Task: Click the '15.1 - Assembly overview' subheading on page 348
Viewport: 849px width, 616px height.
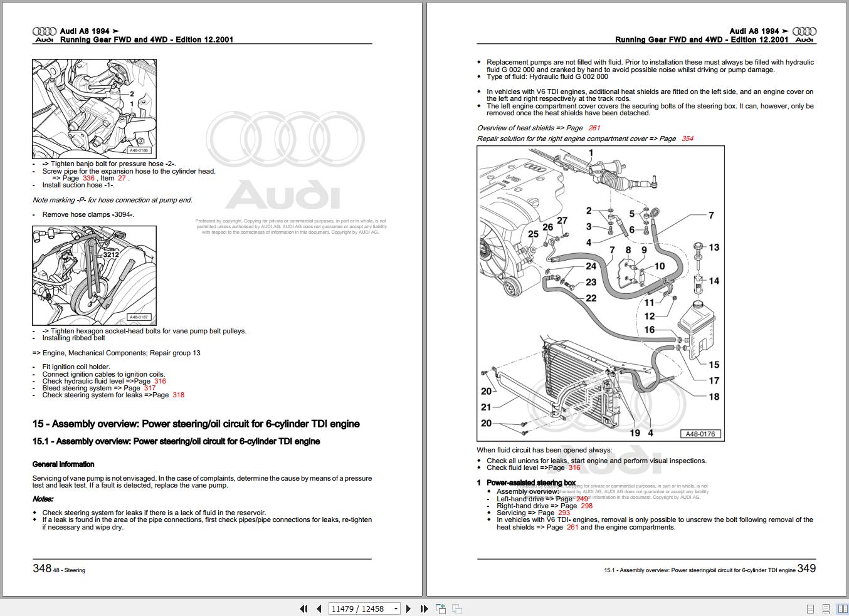Action: [x=176, y=441]
